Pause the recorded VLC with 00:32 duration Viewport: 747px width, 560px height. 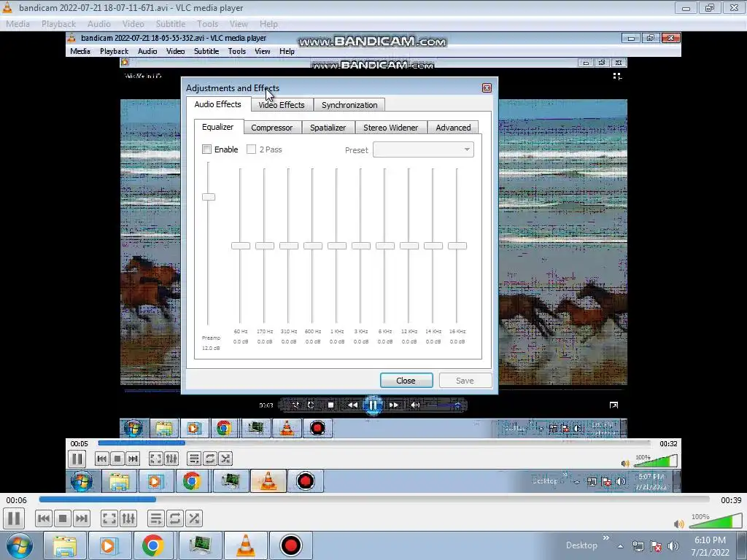pyautogui.click(x=77, y=459)
